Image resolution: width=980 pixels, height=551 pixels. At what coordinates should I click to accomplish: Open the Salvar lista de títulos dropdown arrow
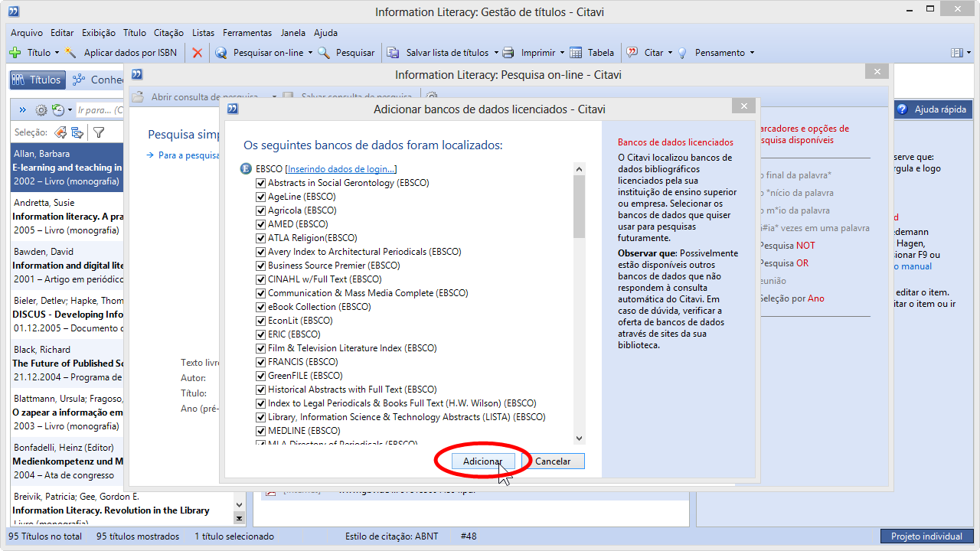coord(495,53)
